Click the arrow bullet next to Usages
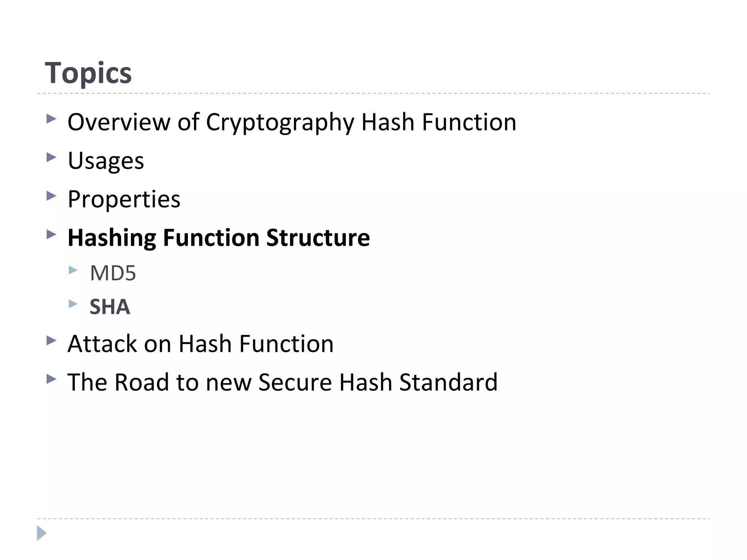Image resolution: width=747 pixels, height=560 pixels. click(x=51, y=157)
